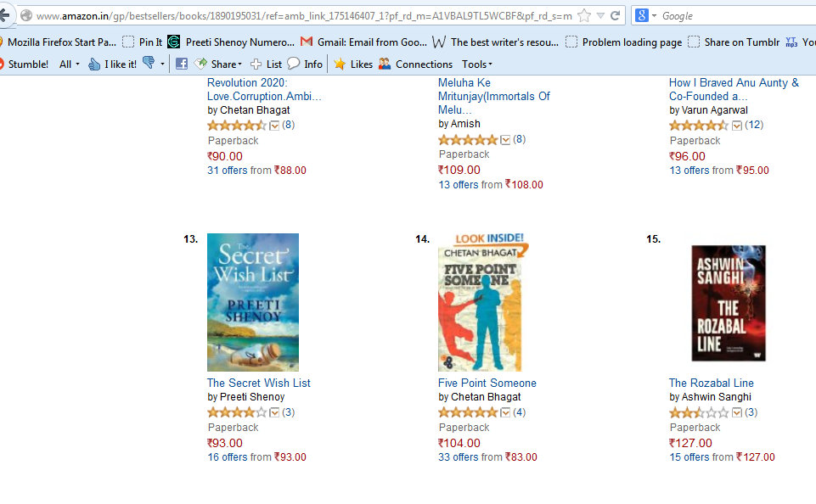Click the Likes star icon
Viewport: 816px width, 504px height.
point(340,64)
